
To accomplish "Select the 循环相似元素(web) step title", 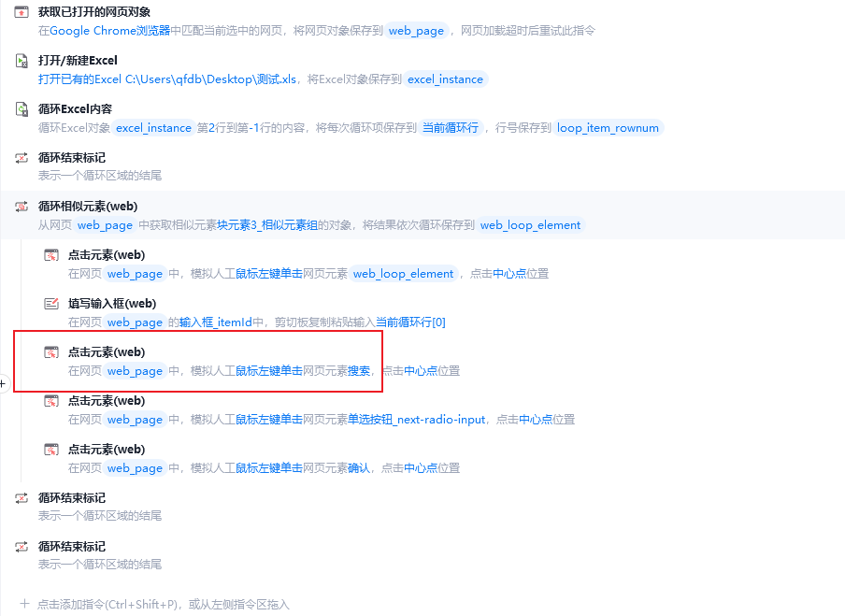I will tap(88, 207).
